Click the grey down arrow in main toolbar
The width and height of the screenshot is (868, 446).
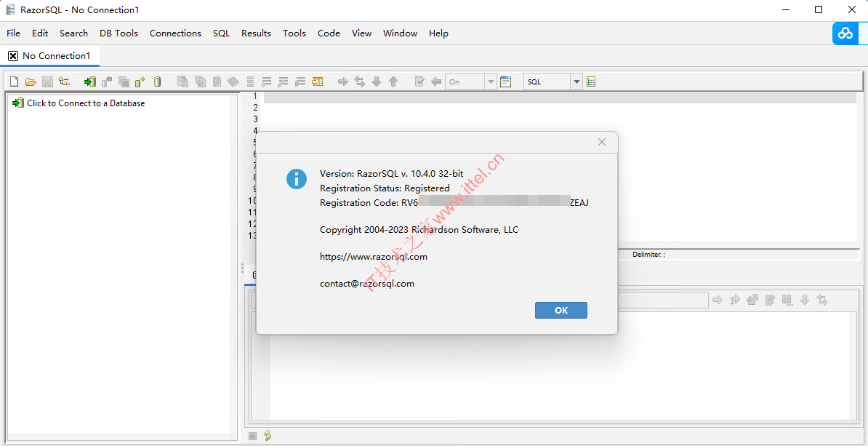point(377,82)
